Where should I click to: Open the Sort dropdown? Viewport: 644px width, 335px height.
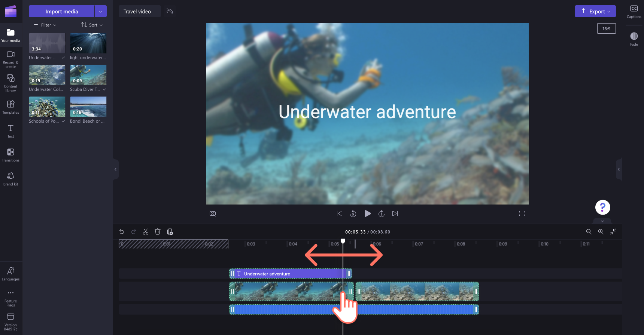pyautogui.click(x=92, y=25)
